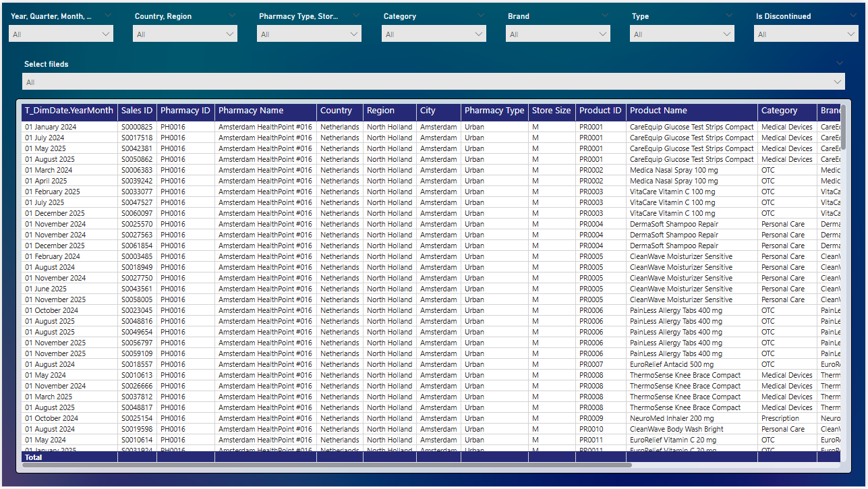Expand the Category slicer dropdown list

click(434, 34)
